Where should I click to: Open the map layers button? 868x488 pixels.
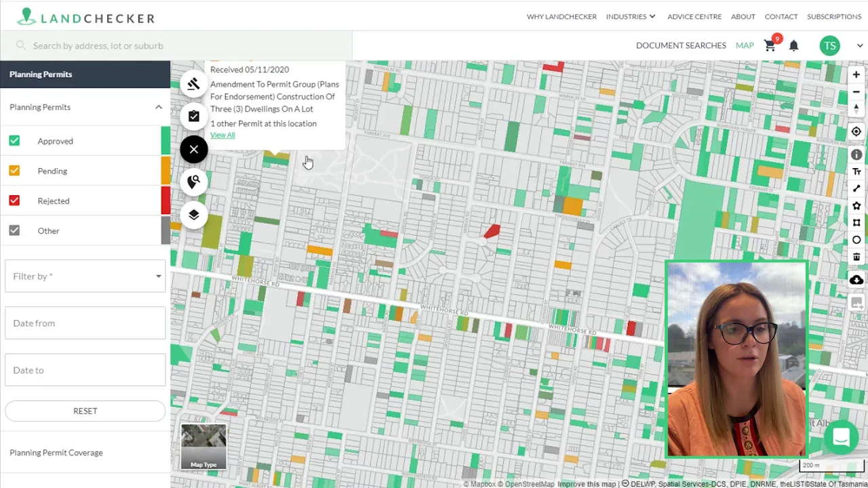click(x=194, y=215)
